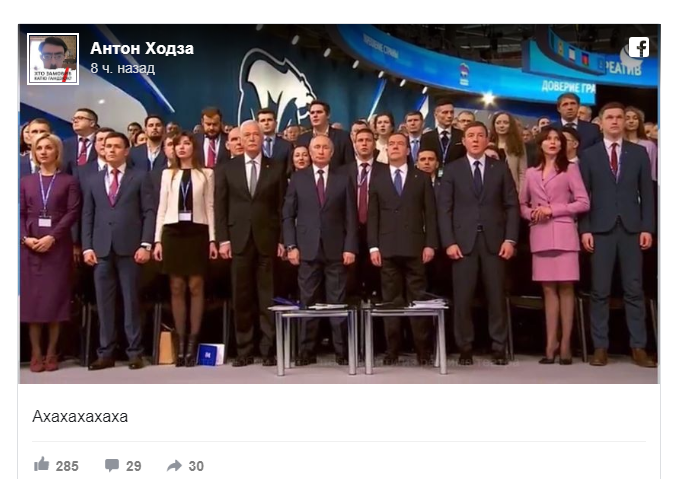This screenshot has height=479, width=674.
Task: Open the post via the '8 ч. назад' timestamp
Action: [123, 68]
